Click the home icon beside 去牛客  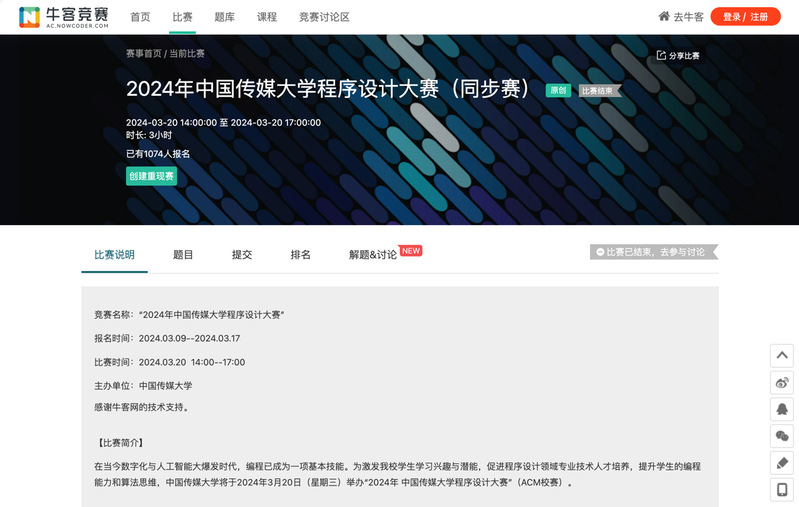coord(664,17)
